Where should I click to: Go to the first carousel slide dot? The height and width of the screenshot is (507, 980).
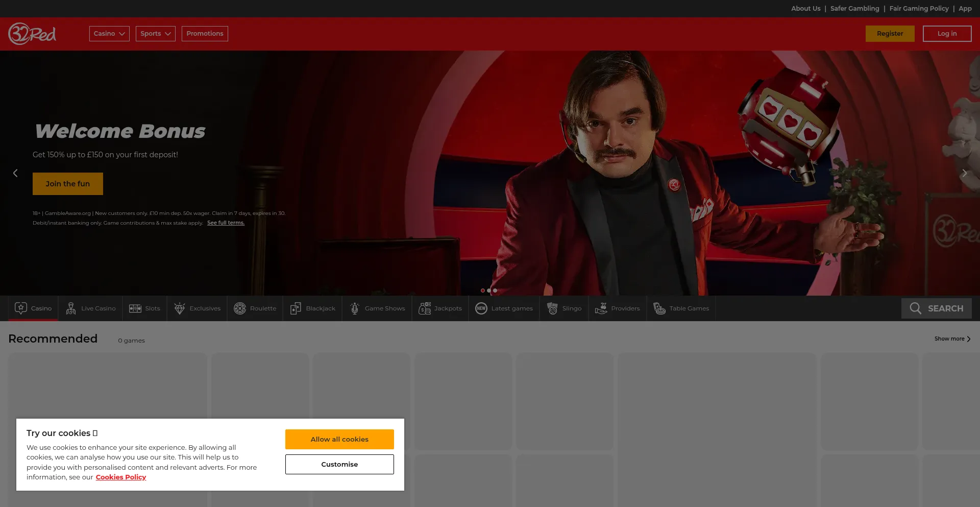[483, 291]
